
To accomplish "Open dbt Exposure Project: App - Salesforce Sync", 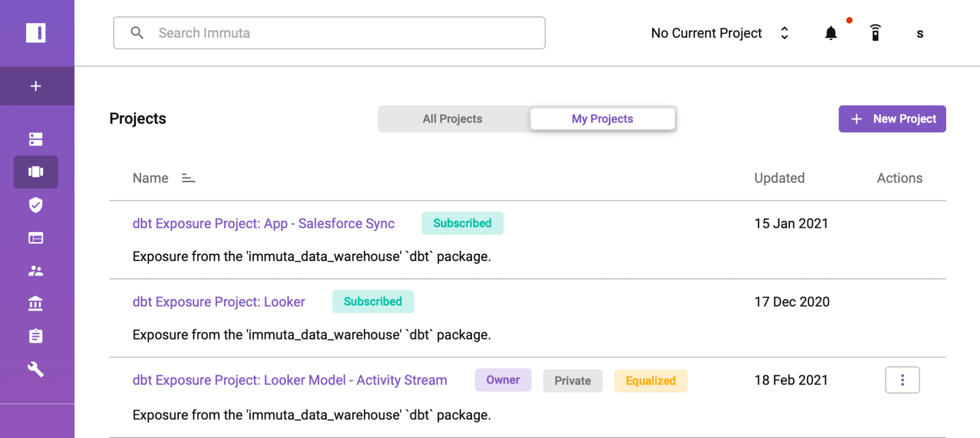I will [264, 223].
